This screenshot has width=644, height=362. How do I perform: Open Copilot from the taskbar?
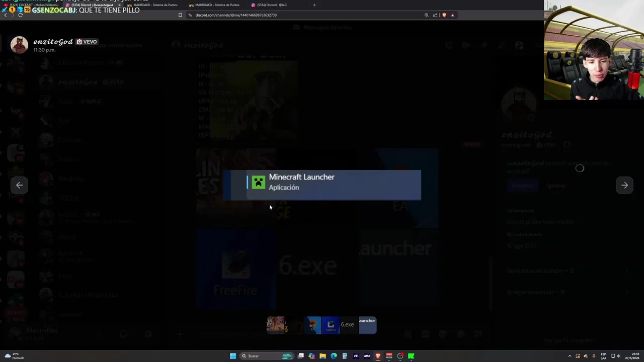(311, 356)
